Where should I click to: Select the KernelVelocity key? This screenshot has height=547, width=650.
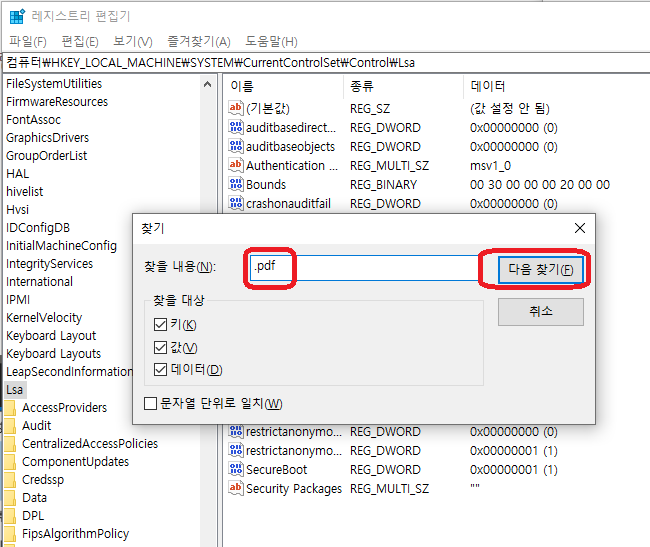tap(44, 318)
